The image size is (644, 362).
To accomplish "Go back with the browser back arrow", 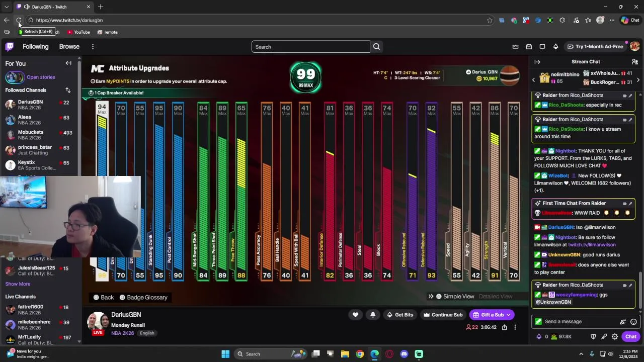I will [x=7, y=20].
